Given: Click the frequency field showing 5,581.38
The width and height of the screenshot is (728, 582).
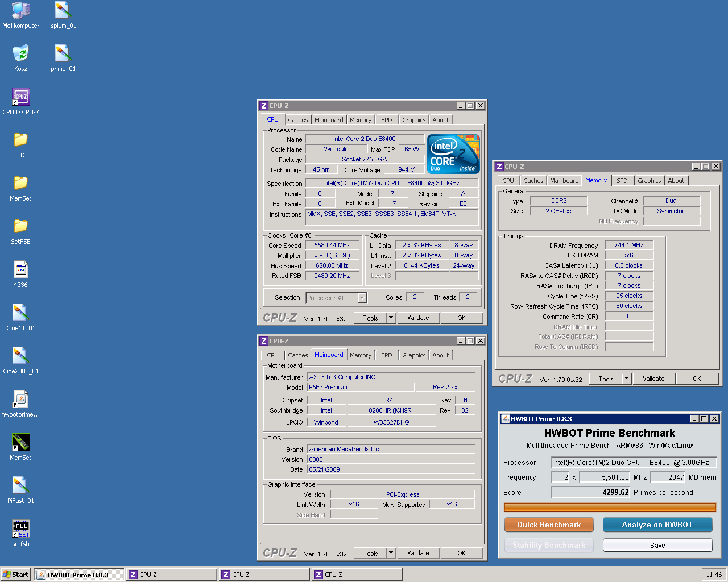Looking at the screenshot, I should point(605,477).
